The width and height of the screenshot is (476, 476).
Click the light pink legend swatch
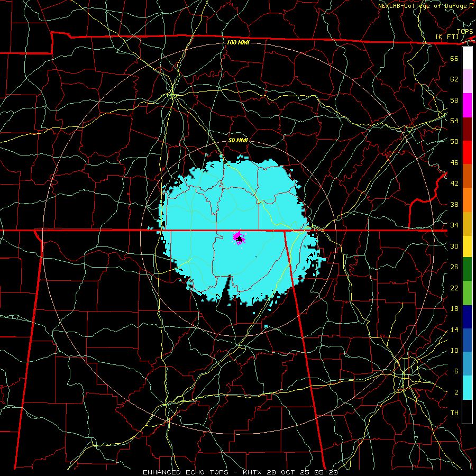click(467, 81)
